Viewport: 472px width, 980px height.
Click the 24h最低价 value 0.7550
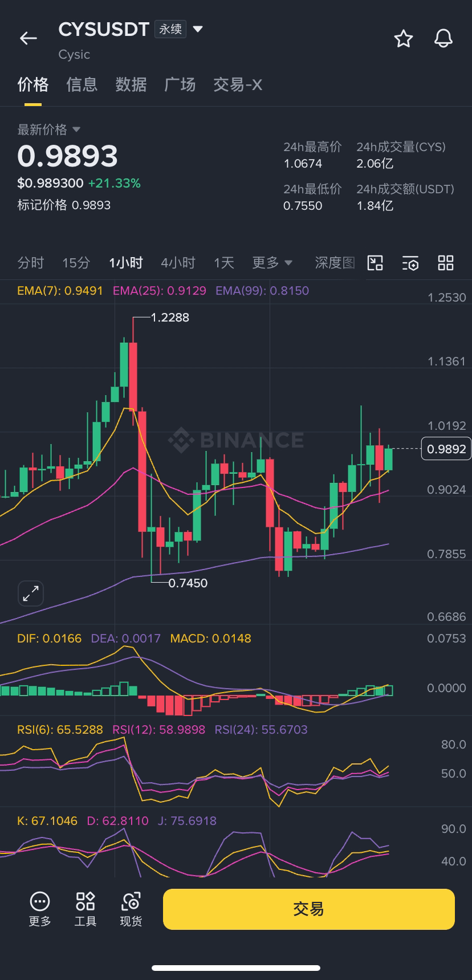click(303, 206)
